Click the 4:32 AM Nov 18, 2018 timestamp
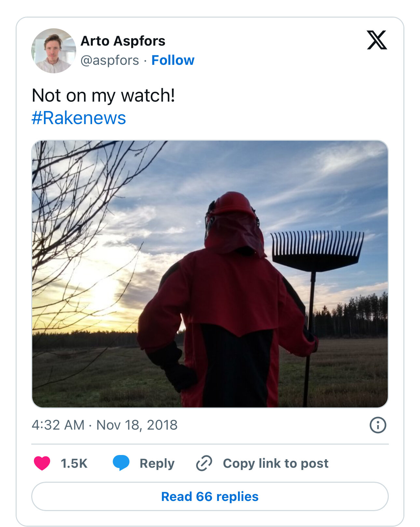Viewport: 420px width, 527px height. pos(105,425)
